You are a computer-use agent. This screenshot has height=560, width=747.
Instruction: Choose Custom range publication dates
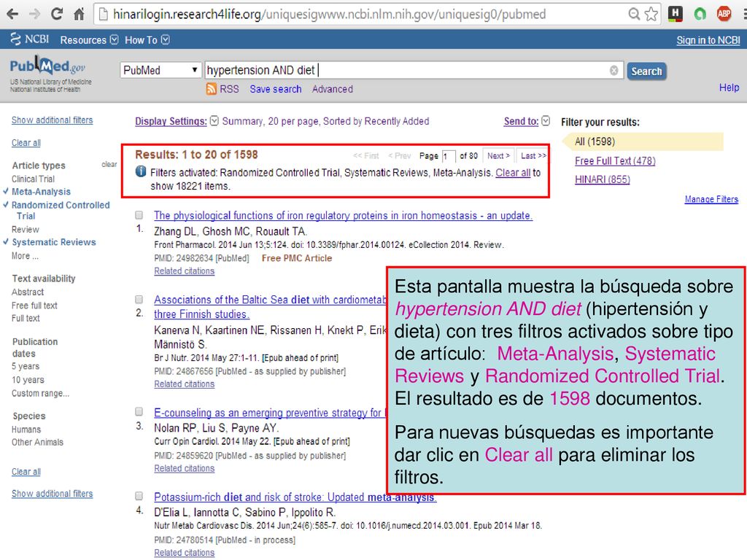point(41,393)
